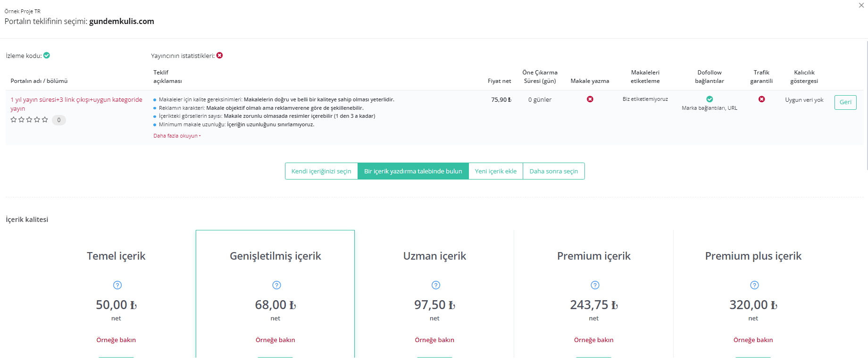Open offer link 1 yıl yayın süresi+3 link çıkışı
Screen dimensions: 868x360
pos(76,104)
